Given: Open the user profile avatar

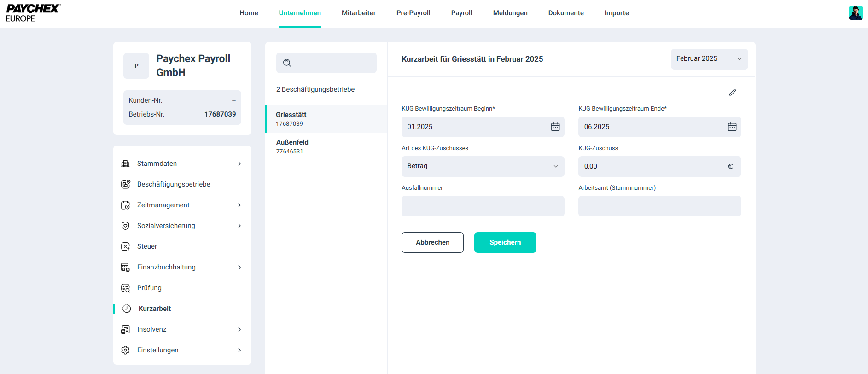Looking at the screenshot, I should coord(856,13).
